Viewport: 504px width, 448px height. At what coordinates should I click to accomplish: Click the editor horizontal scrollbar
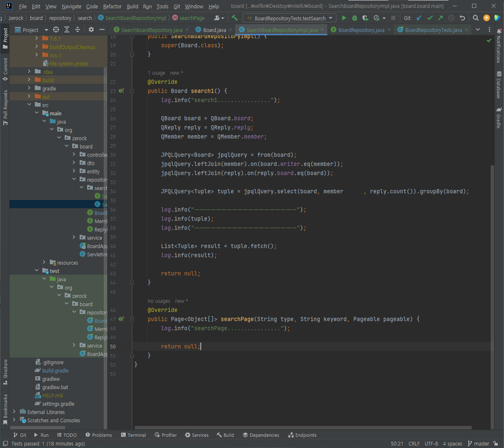(x=303, y=428)
